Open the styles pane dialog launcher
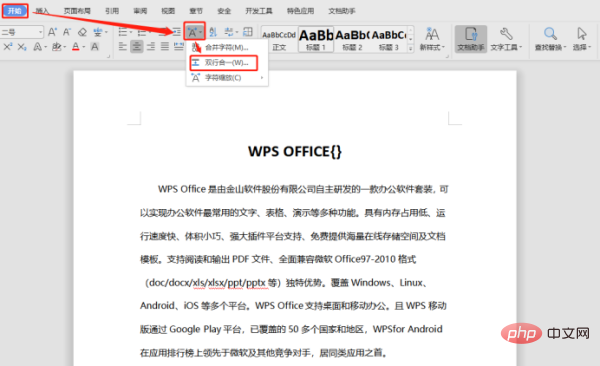 (x=447, y=56)
